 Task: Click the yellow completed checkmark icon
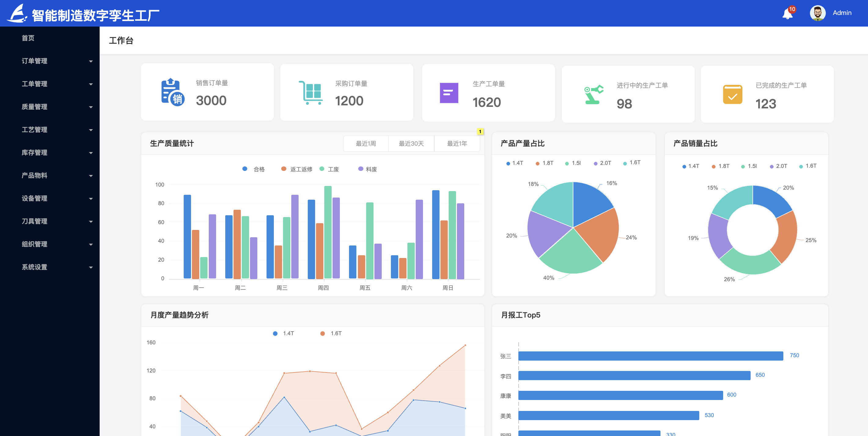point(732,94)
